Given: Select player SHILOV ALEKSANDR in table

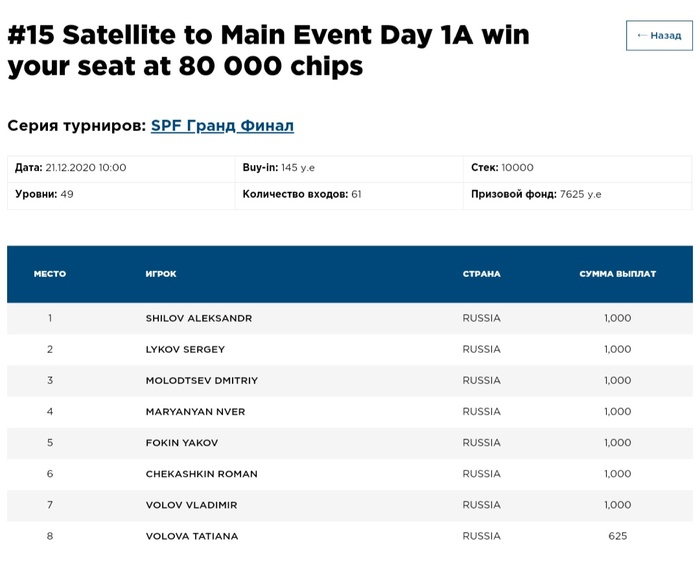Looking at the screenshot, I should point(199,318).
